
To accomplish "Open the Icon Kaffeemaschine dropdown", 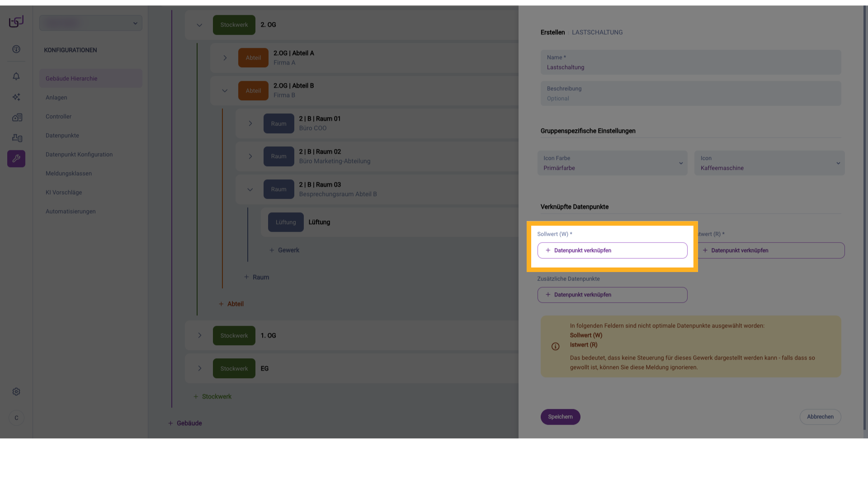I will (x=769, y=163).
